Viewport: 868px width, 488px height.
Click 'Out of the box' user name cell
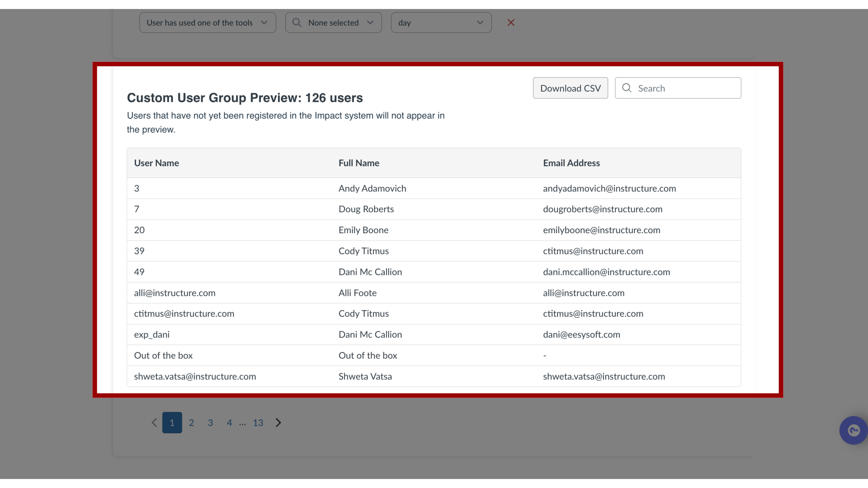coord(163,356)
